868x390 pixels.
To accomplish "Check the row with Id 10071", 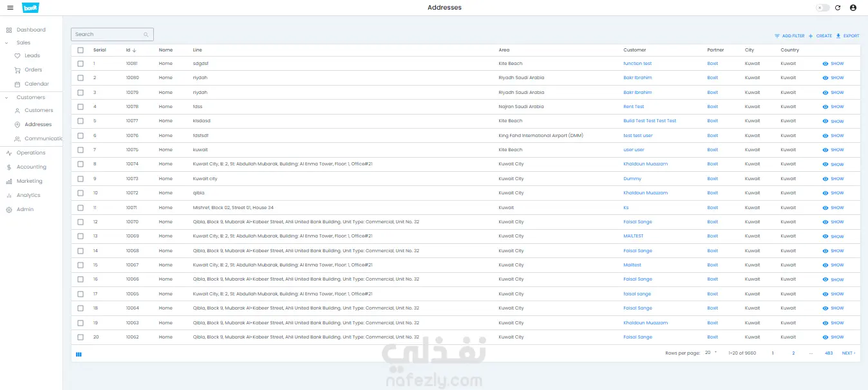I will (x=80, y=208).
